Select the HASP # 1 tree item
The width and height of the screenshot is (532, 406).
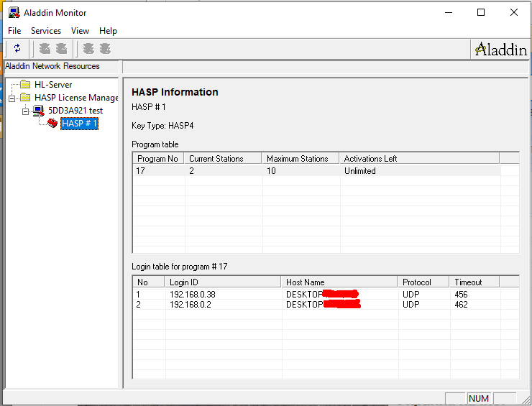79,124
